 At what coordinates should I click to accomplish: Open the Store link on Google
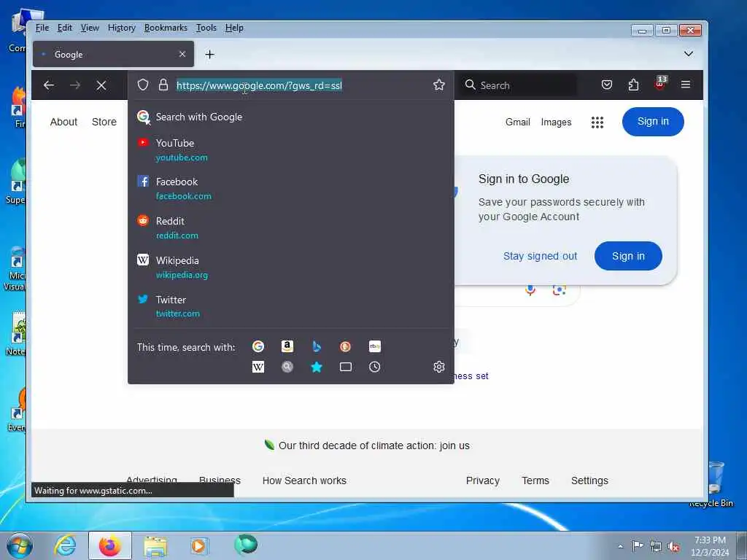point(104,122)
